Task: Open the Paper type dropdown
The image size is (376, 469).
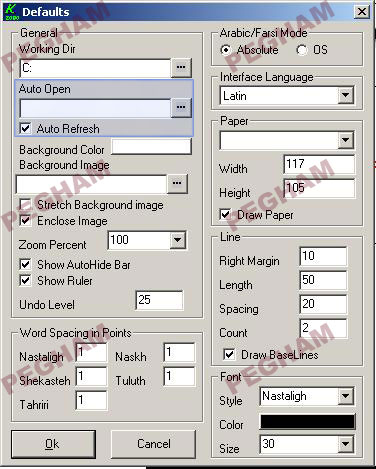Action: click(346, 140)
